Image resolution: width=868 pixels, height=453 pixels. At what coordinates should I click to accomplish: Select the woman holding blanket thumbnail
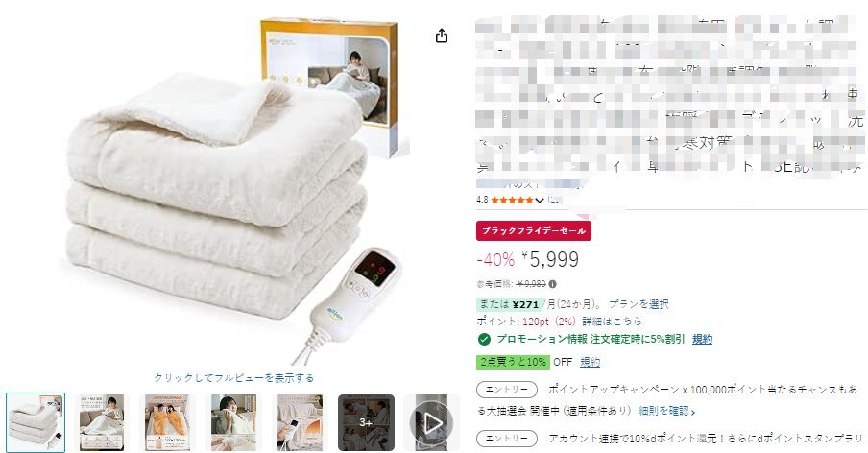[x=233, y=423]
